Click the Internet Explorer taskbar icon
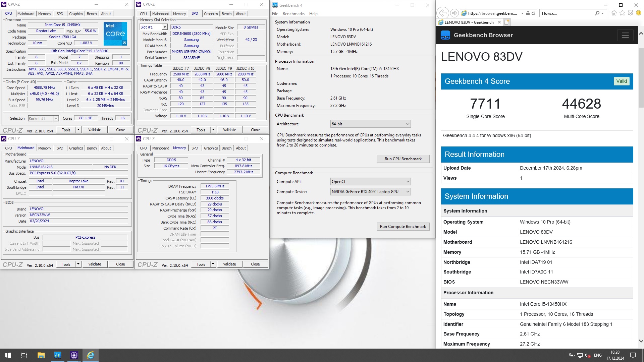 click(x=90, y=355)
